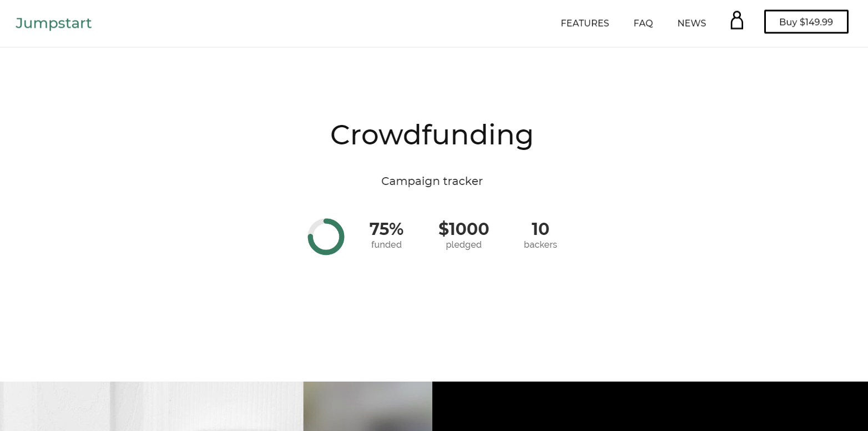Open the FEATURES menu item
This screenshot has width=868, height=431.
(x=585, y=23)
